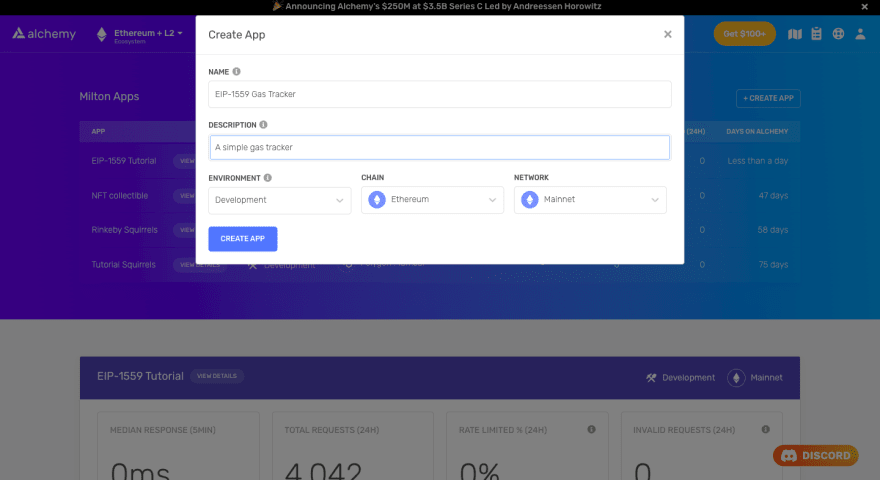The height and width of the screenshot is (480, 880).
Task: Click the Name field with EIP-1559 Gas Tracker
Action: pos(439,94)
